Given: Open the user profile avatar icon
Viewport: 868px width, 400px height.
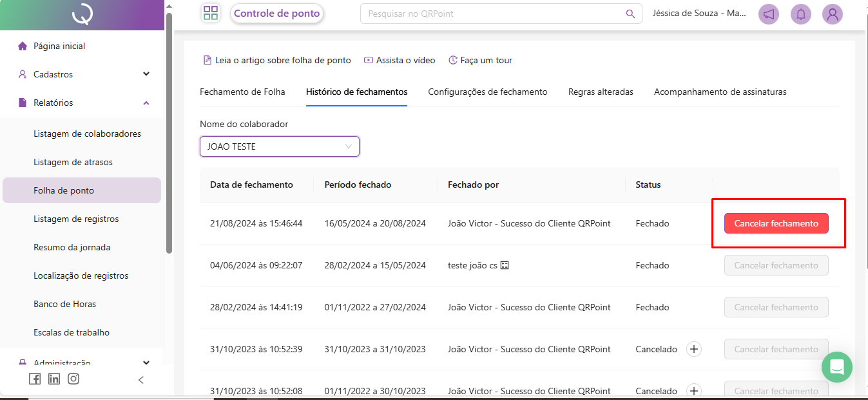Looking at the screenshot, I should 833,14.
